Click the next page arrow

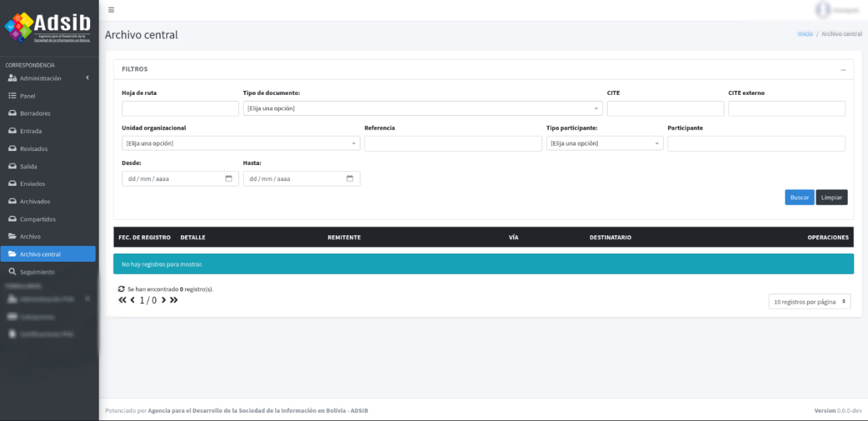[x=164, y=300]
